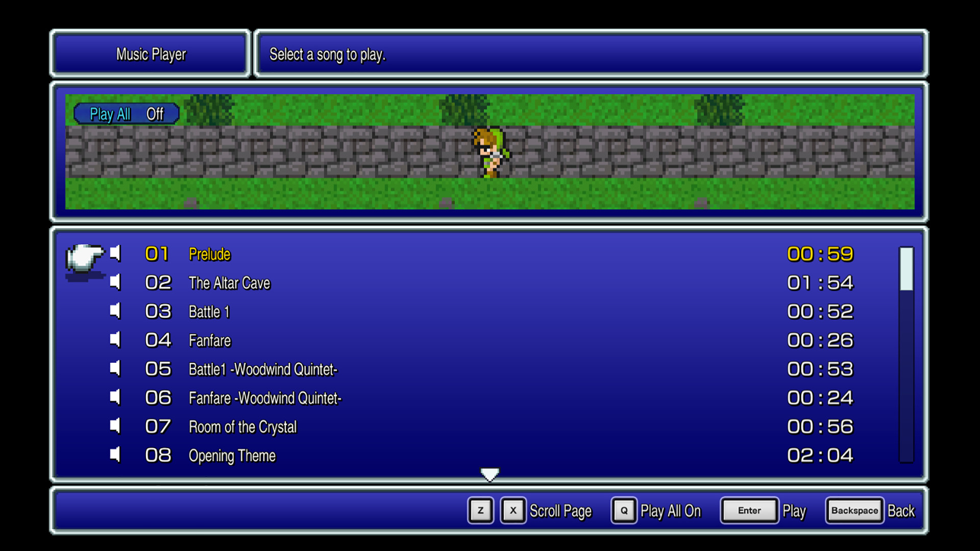
Task: Toggle the Play All Off switch
Action: (126, 114)
